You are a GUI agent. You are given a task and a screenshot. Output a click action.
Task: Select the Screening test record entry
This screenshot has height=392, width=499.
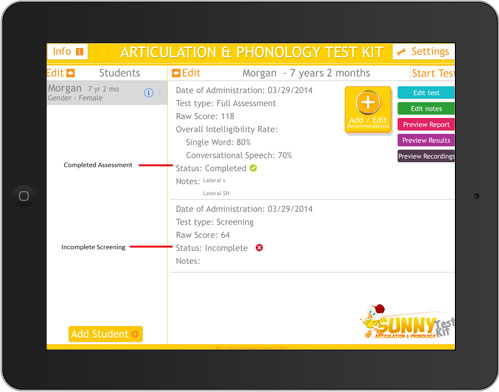tap(312, 236)
